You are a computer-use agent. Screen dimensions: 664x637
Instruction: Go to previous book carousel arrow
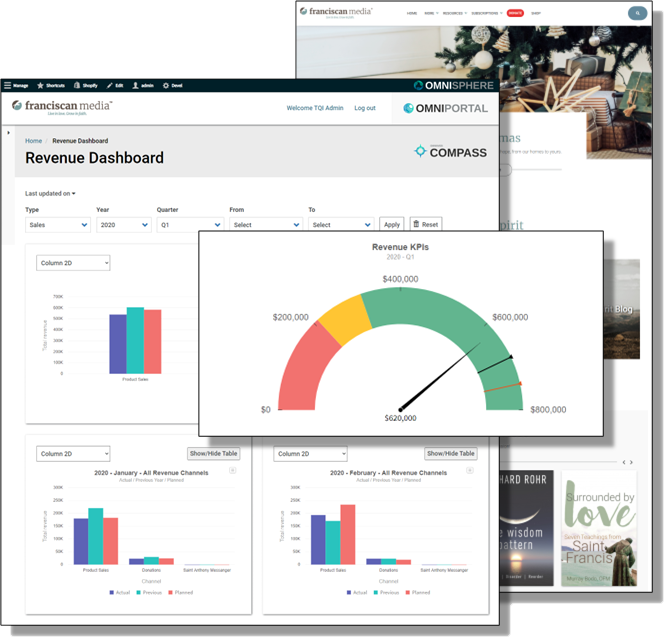pyautogui.click(x=624, y=462)
